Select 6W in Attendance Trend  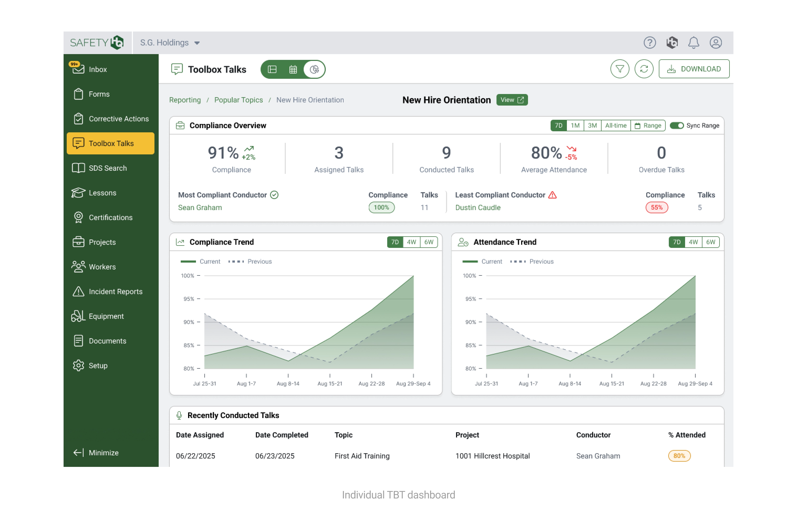coord(710,242)
